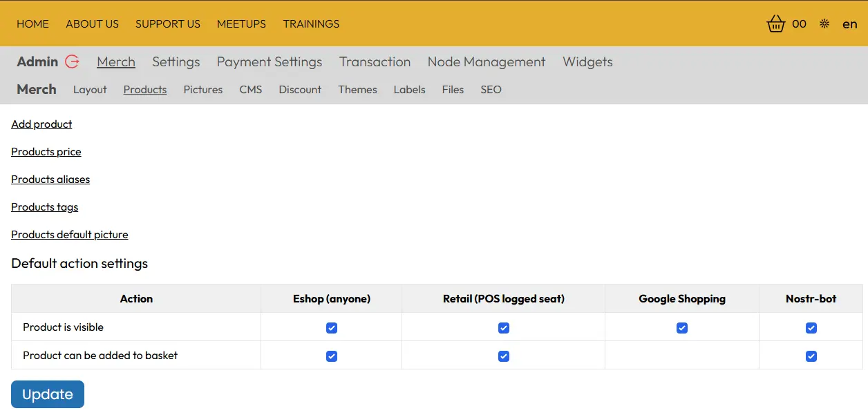This screenshot has height=415, width=868.
Task: Open the SEO section
Action: (x=491, y=89)
